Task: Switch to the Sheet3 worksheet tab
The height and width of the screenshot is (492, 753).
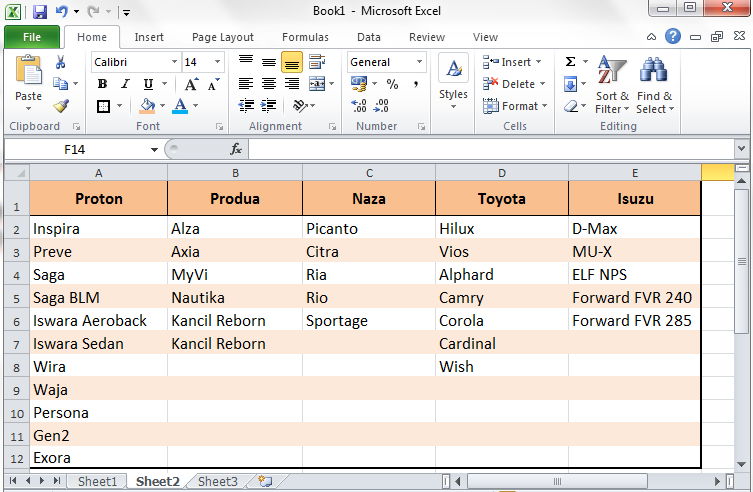Action: coord(218,481)
